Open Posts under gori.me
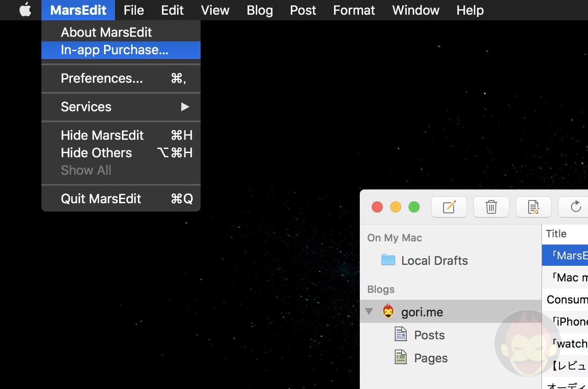Viewport: 588px width, 389px height. coord(429,335)
